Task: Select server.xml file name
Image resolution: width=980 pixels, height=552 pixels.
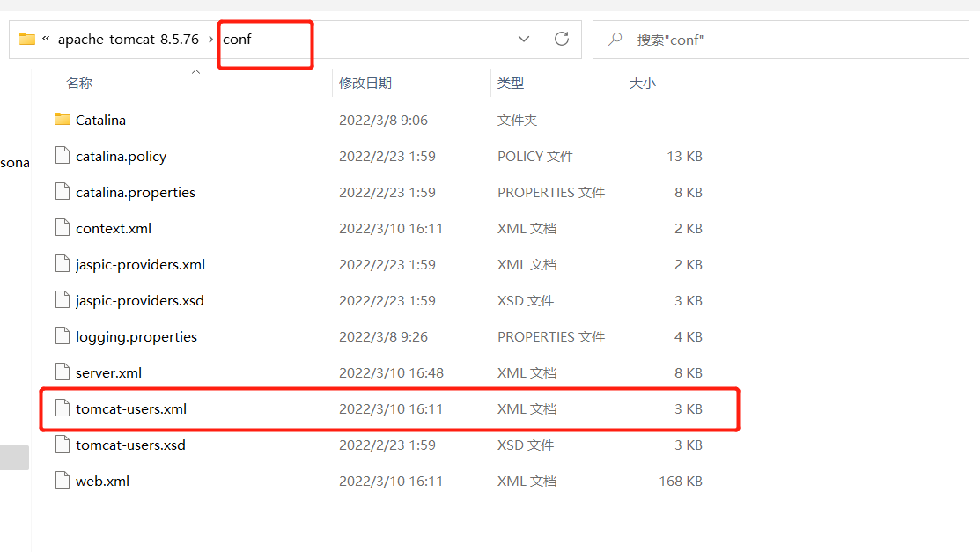Action: click(x=109, y=373)
